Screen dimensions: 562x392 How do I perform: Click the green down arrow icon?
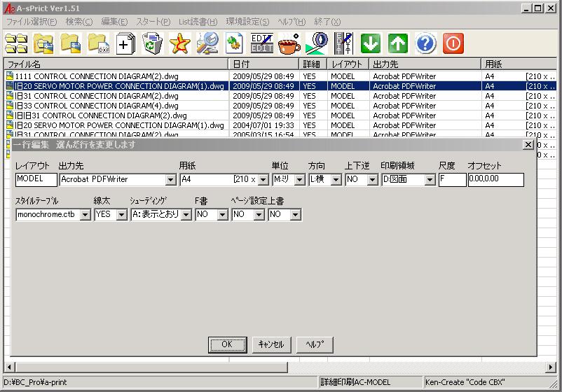tap(371, 44)
